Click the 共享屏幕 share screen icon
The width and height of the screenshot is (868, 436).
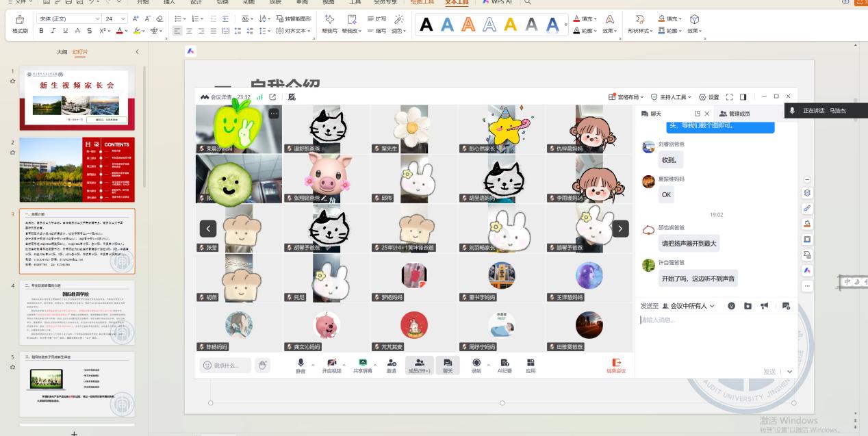pyautogui.click(x=363, y=365)
